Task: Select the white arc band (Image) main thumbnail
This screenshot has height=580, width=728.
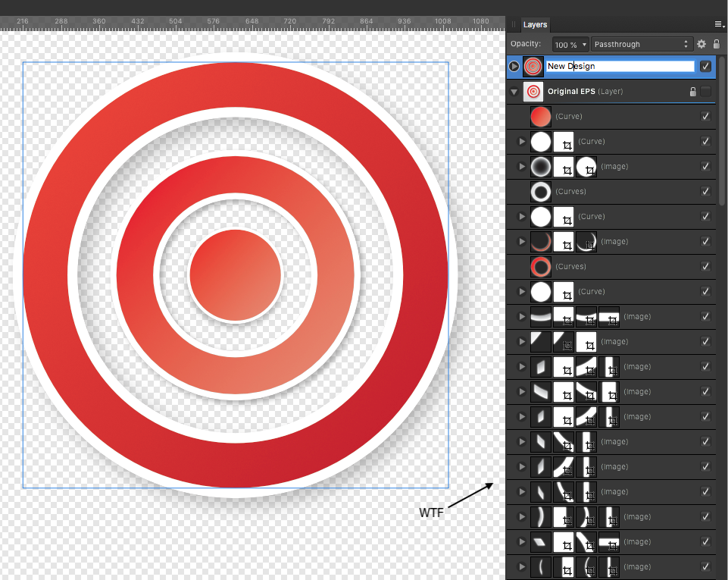Action: pos(540,316)
